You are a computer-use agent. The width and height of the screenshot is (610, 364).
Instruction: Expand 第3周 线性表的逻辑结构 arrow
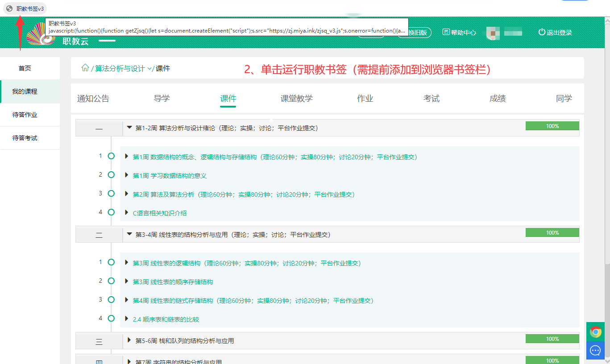[x=127, y=263]
